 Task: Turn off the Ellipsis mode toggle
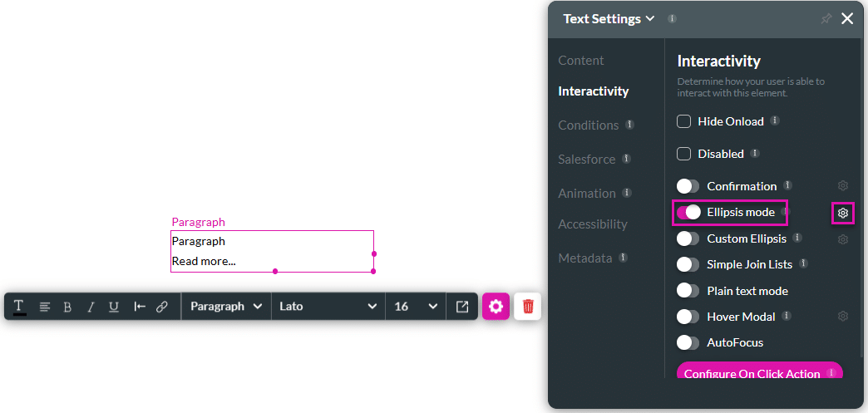(x=688, y=213)
